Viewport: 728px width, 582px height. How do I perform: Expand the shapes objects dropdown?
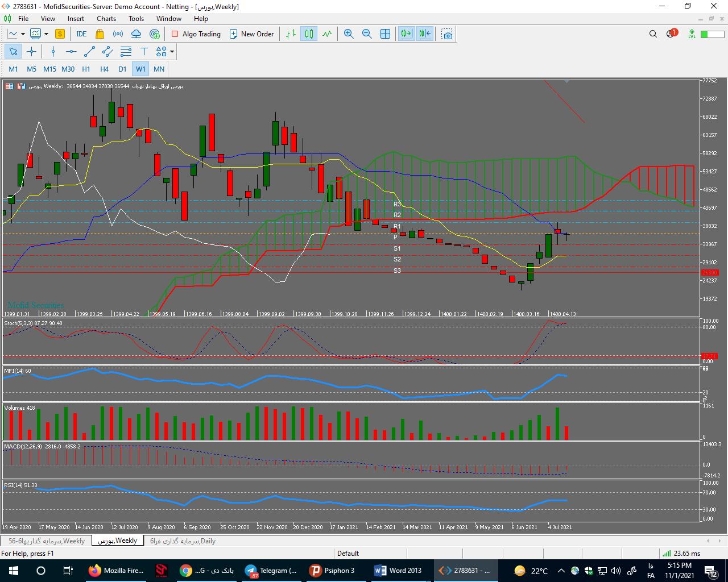(172, 52)
